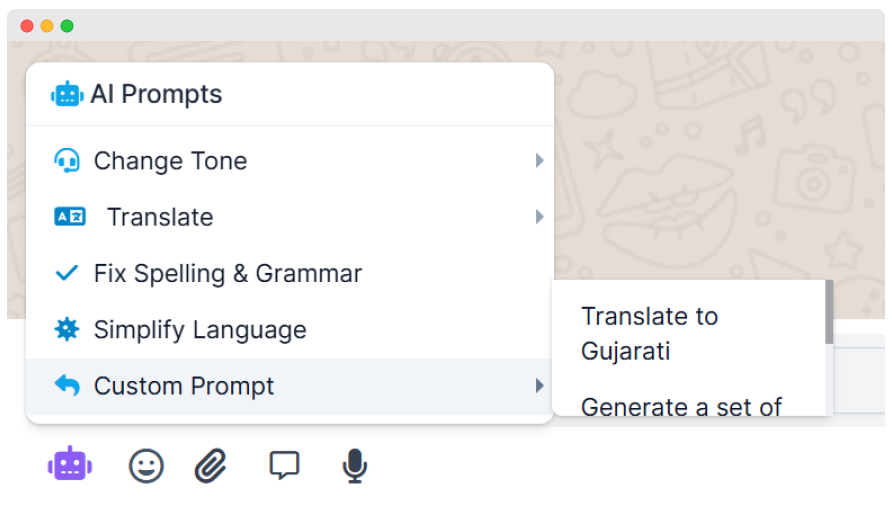The height and width of the screenshot is (515, 892).
Task: Expand the Change Tone submenu arrow
Action: [x=539, y=161]
